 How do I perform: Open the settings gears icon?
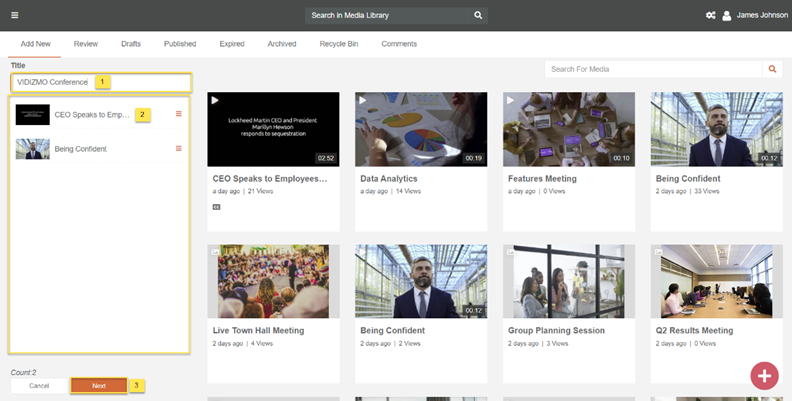(711, 15)
